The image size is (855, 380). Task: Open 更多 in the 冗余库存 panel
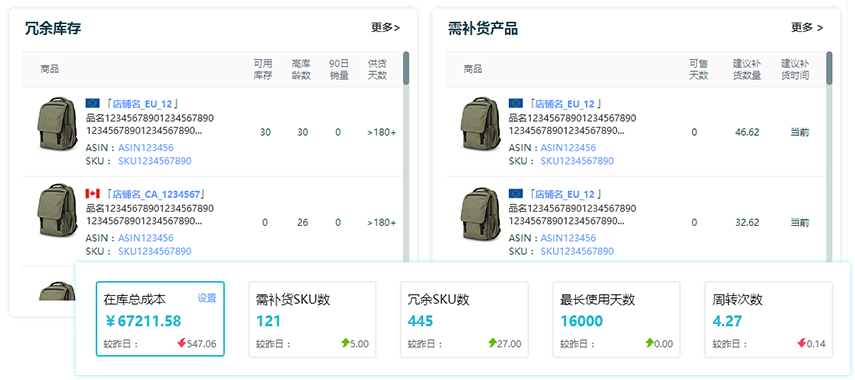[386, 28]
